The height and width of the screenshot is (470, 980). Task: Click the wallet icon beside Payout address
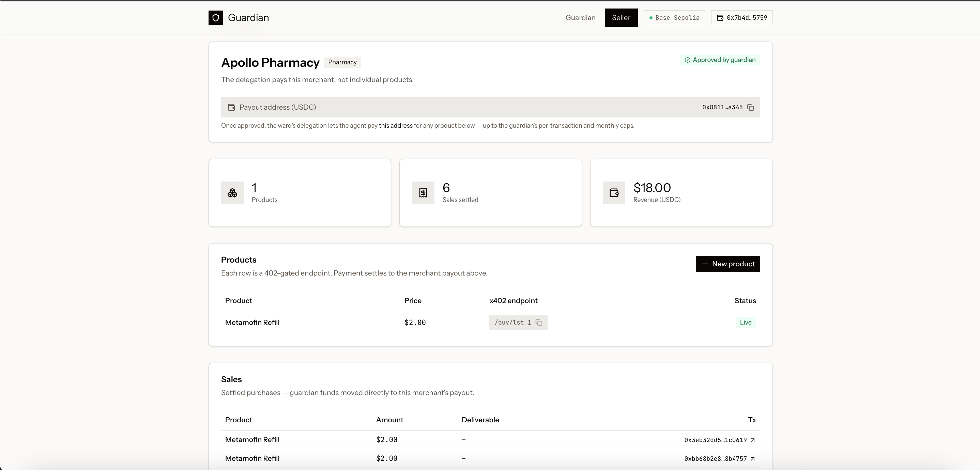coord(231,107)
